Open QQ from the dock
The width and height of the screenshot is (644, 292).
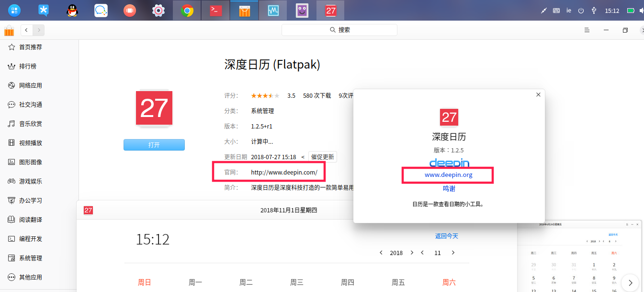[x=72, y=10]
